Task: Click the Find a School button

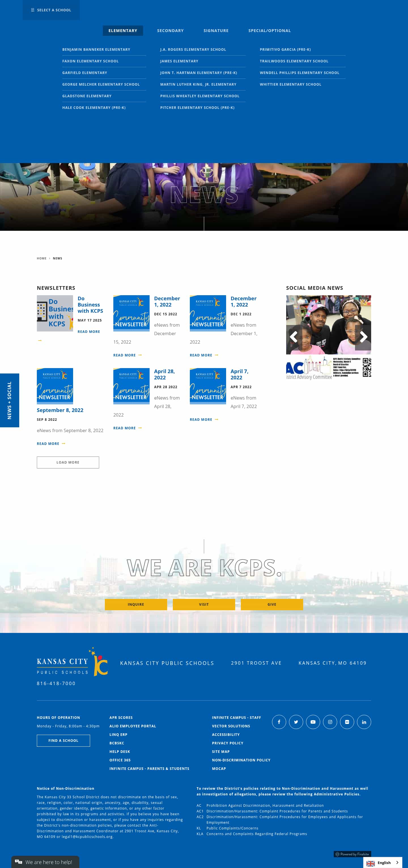Action: [63, 741]
